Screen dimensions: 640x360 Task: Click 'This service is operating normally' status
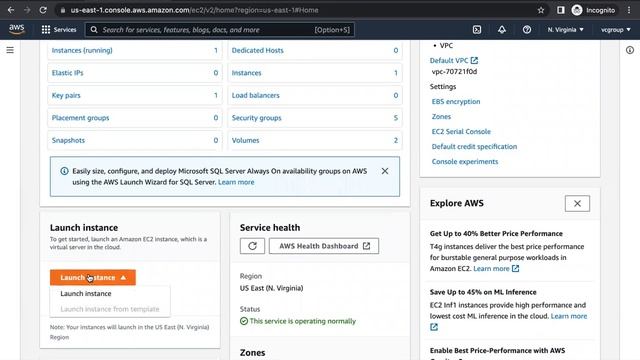click(302, 321)
